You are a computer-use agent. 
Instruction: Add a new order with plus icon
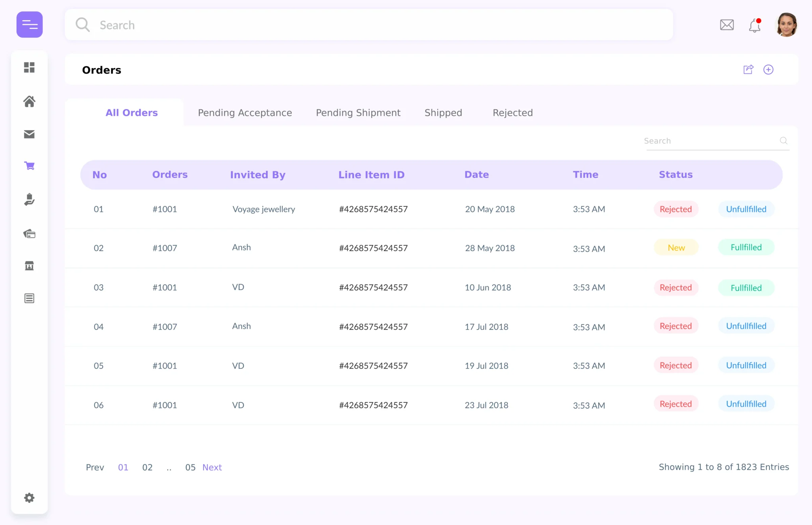[x=768, y=69]
